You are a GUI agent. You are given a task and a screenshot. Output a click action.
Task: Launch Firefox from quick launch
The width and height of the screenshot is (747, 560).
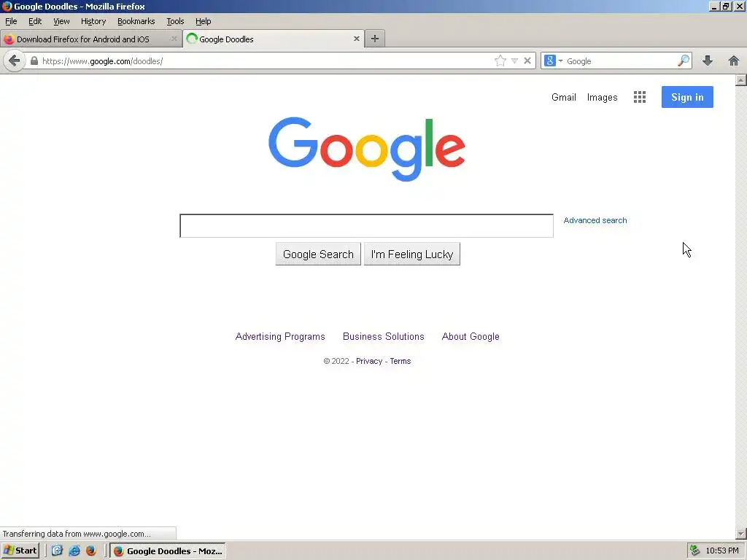point(91,551)
